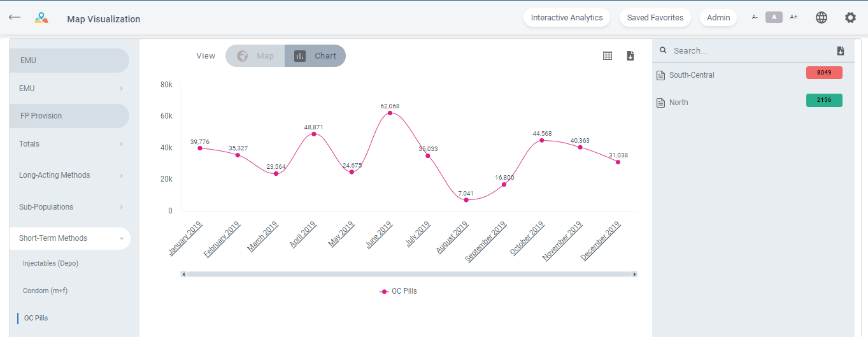Select the North region row
The image size is (868, 337).
pos(753,103)
